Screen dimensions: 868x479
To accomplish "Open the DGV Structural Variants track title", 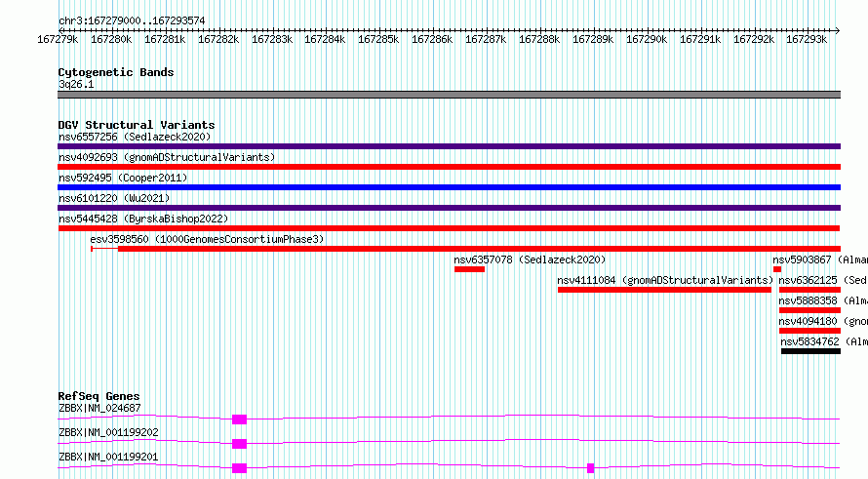I will [x=137, y=125].
